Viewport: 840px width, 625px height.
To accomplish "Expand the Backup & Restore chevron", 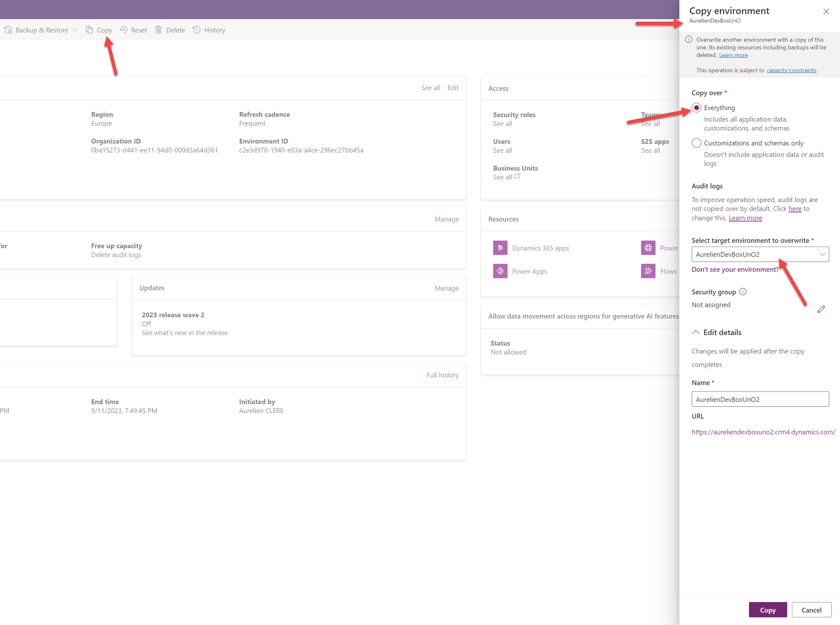I will pyautogui.click(x=75, y=30).
